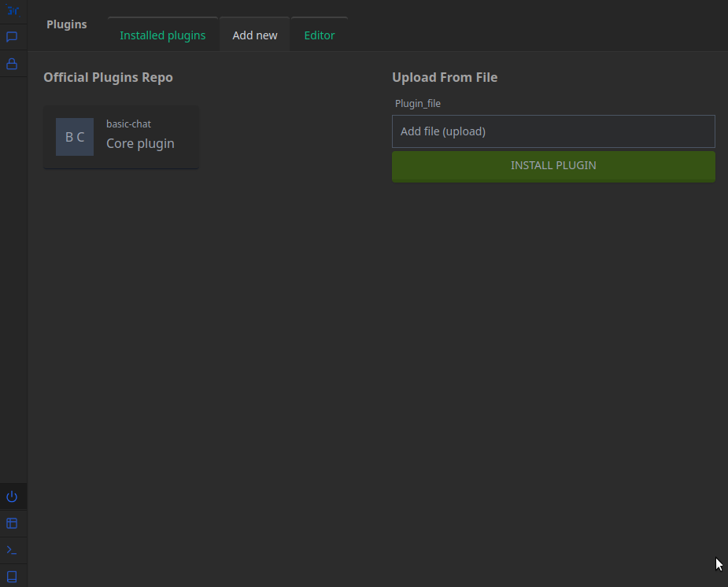Open the table layout icon in the sidebar

click(12, 523)
